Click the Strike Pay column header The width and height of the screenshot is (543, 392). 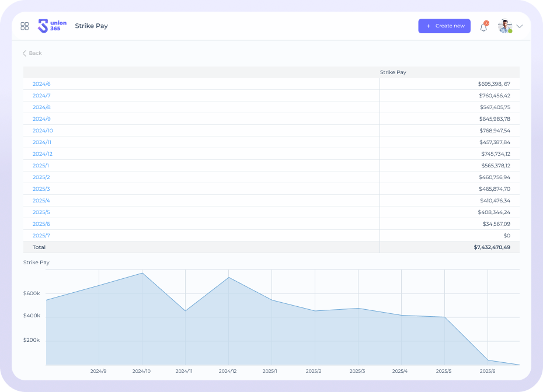pos(393,72)
